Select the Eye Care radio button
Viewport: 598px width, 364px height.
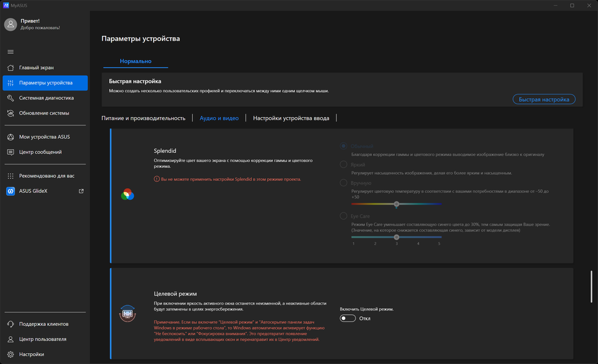tap(343, 216)
